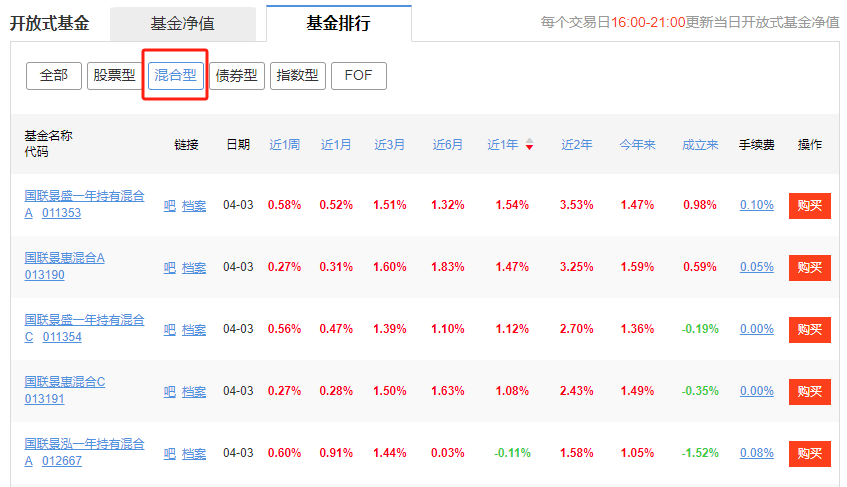Select the -1.52% 成立来 value
The image size is (847, 487).
700,454
